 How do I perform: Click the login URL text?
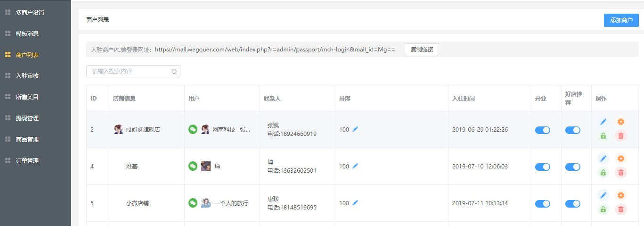(x=275, y=50)
